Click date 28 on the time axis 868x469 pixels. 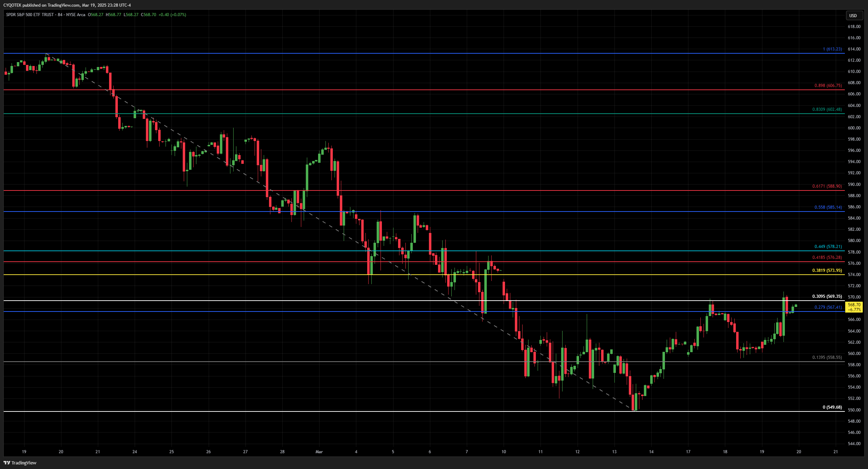tap(282, 452)
